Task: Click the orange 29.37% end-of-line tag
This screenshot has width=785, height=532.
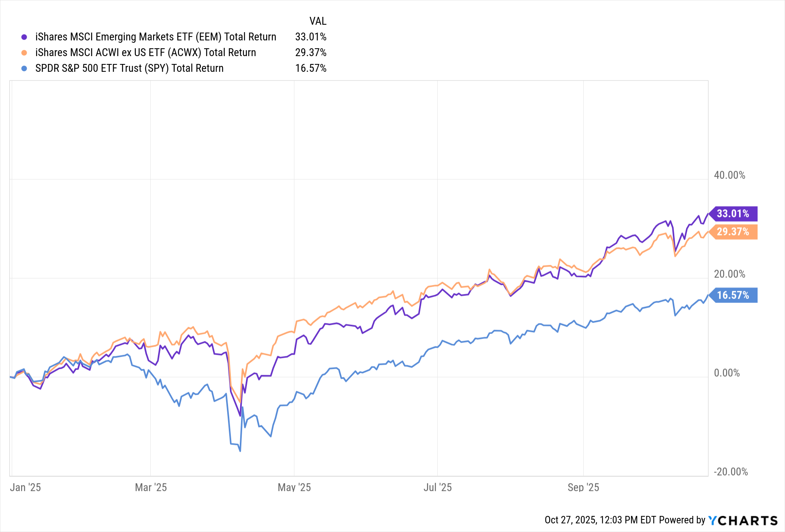Action: coord(733,232)
